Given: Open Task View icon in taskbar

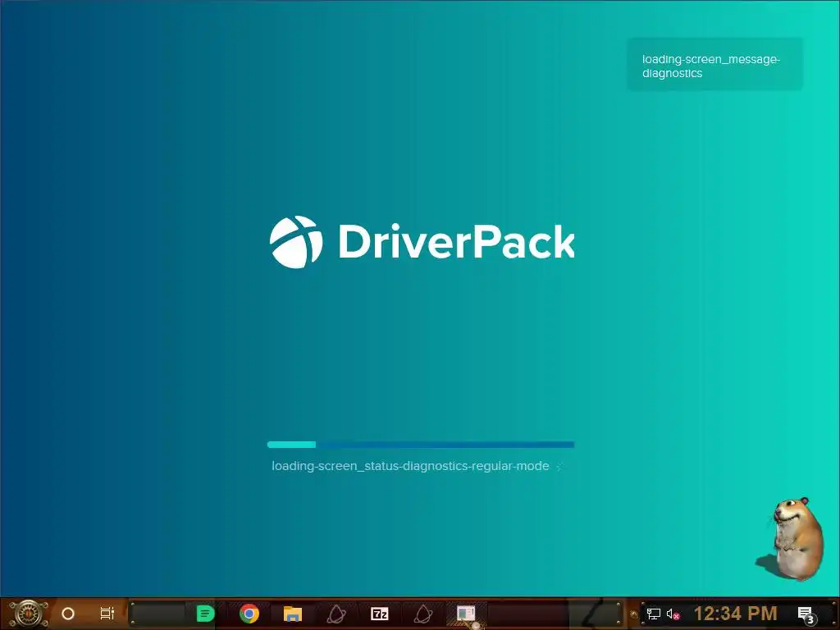Looking at the screenshot, I should tap(107, 614).
